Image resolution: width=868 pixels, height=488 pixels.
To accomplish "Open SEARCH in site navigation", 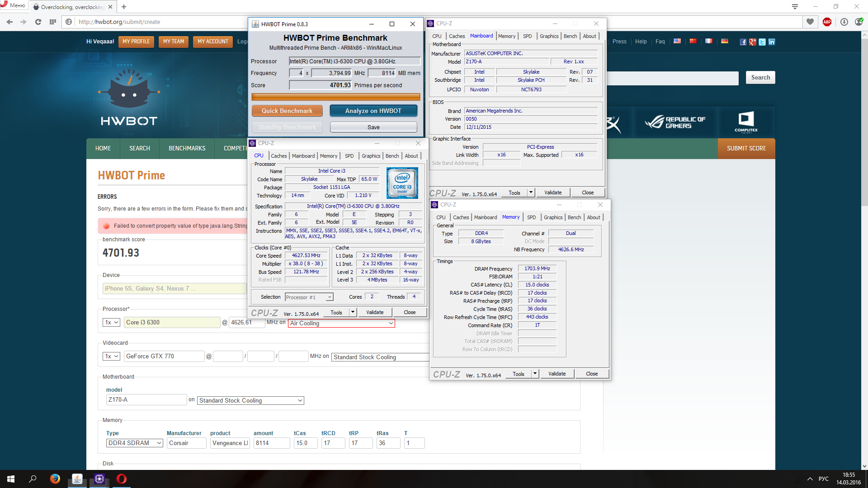I will (139, 148).
